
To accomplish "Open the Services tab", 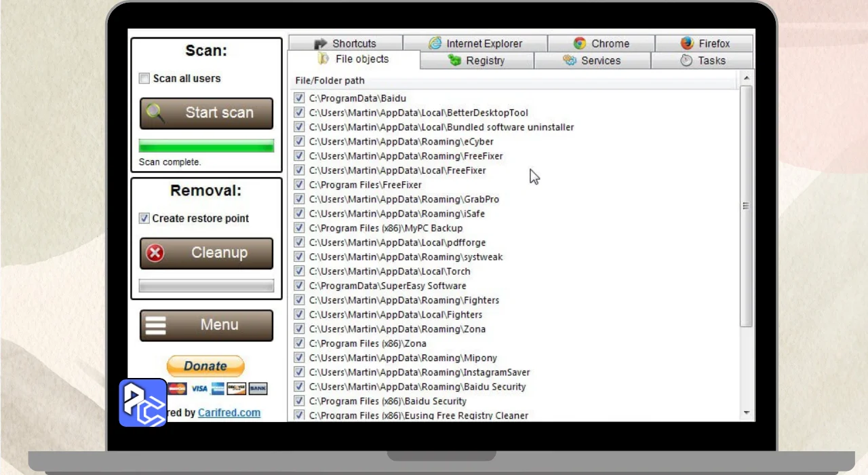I will [x=593, y=60].
